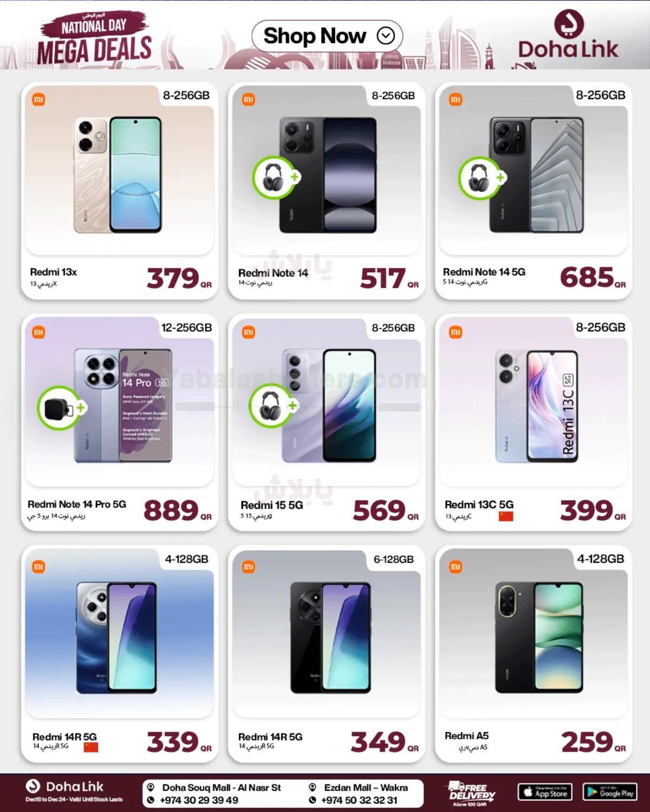Click the China flag under Redmi 13C 5G

(x=506, y=516)
